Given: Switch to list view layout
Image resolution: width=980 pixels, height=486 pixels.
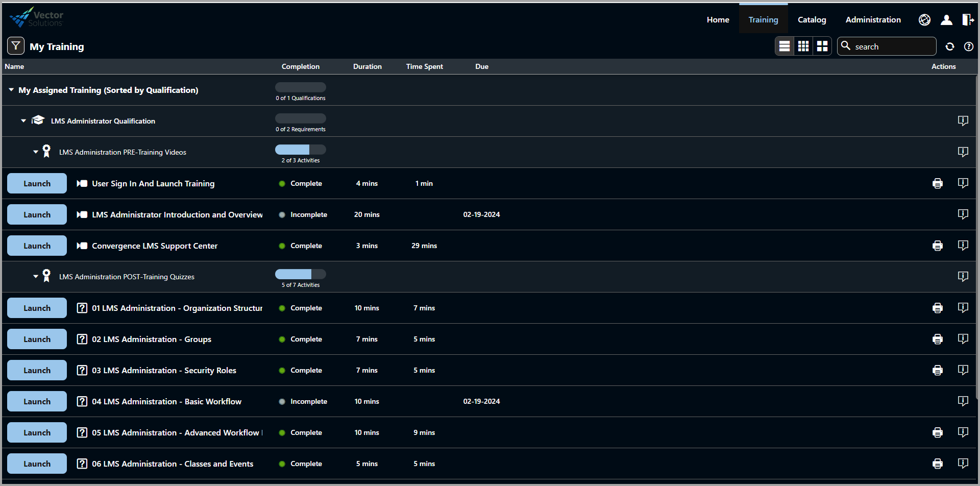Looking at the screenshot, I should tap(785, 46).
